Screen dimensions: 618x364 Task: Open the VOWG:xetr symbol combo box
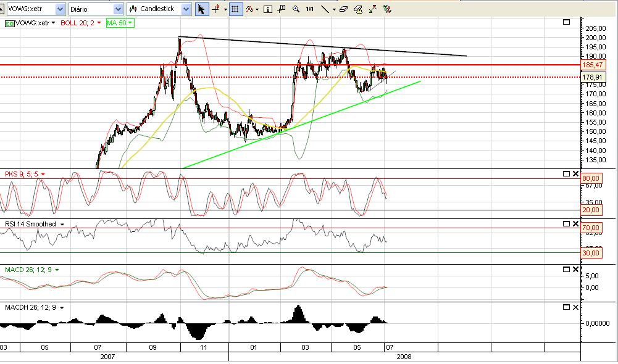tap(60, 9)
